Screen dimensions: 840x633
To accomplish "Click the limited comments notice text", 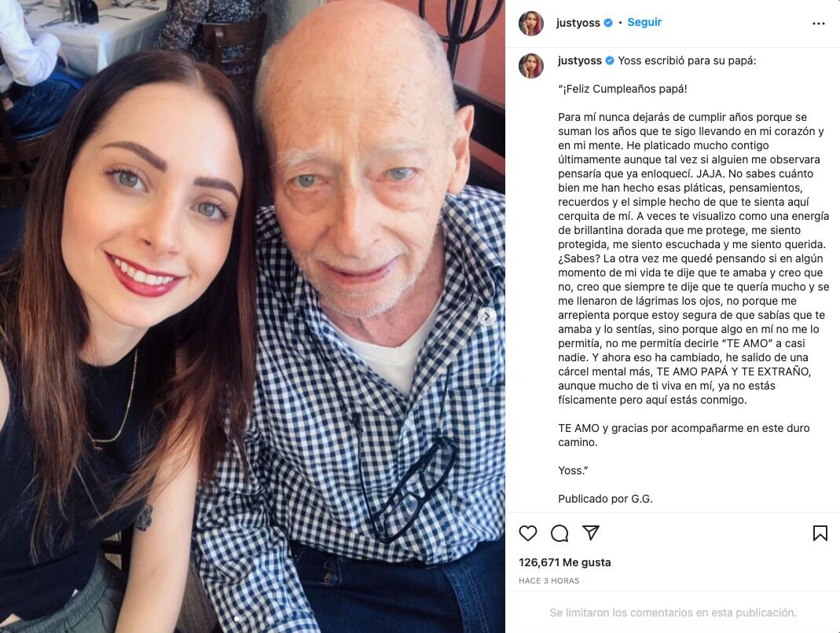I will coord(673,613).
